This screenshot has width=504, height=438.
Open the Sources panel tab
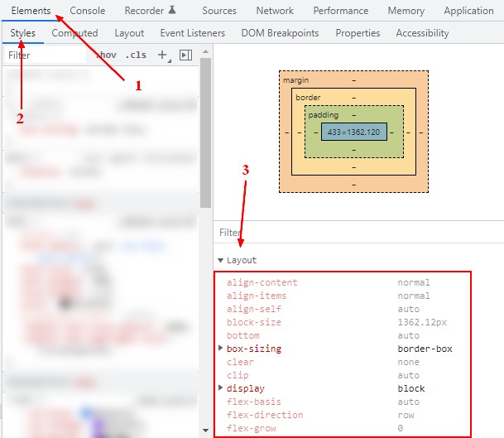coord(218,11)
